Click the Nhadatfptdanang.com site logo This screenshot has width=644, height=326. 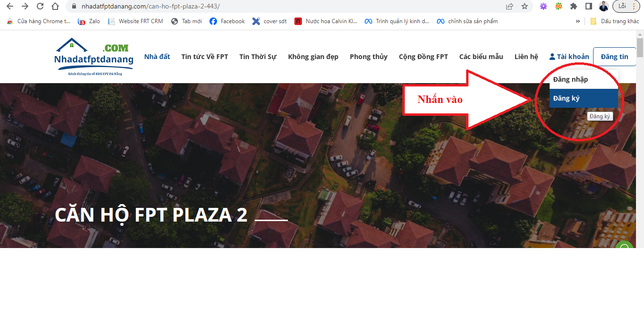pos(94,57)
